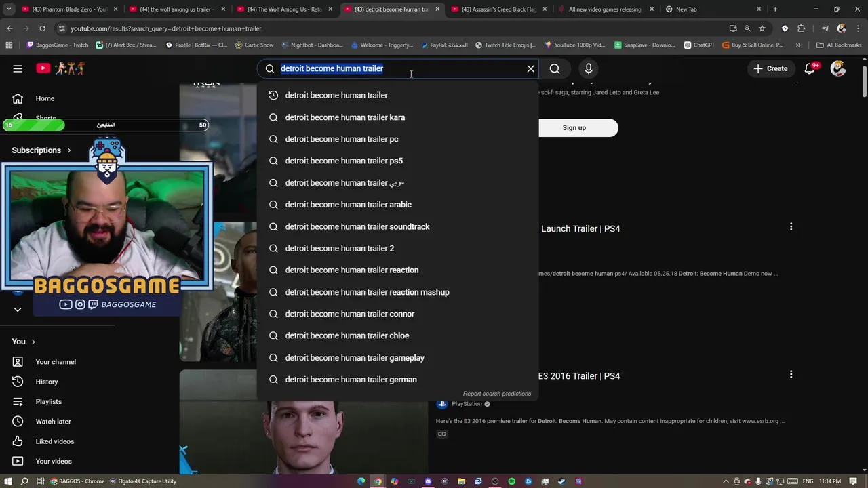Viewport: 868px width, 488px height.
Task: Click the Sign up button
Action: [x=574, y=127]
